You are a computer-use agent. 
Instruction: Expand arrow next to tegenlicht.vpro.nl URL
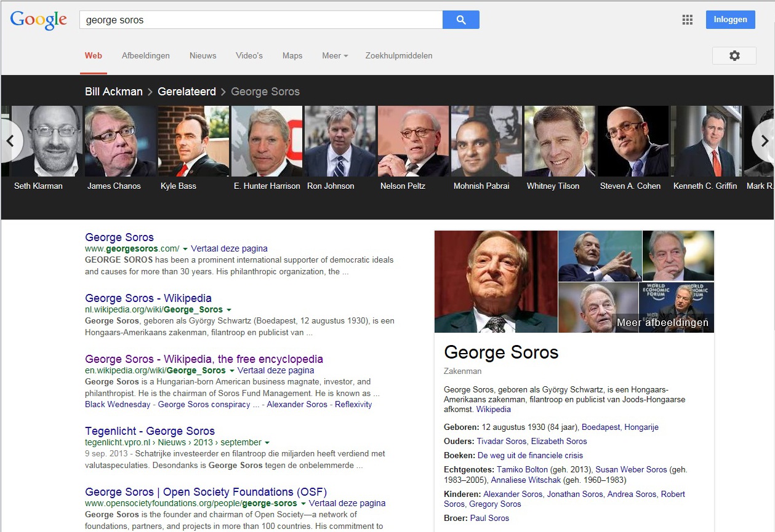[267, 443]
